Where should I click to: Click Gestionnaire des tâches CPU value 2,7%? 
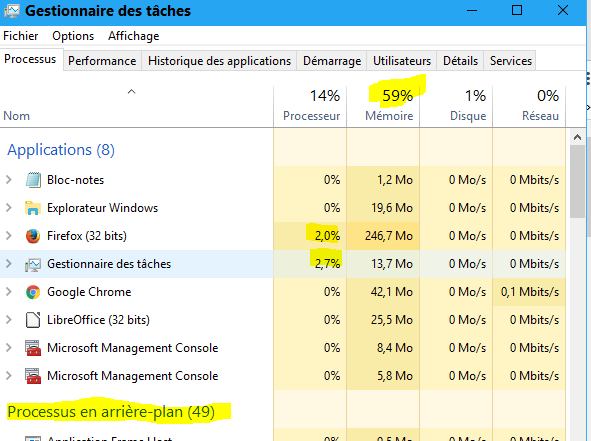tap(327, 264)
